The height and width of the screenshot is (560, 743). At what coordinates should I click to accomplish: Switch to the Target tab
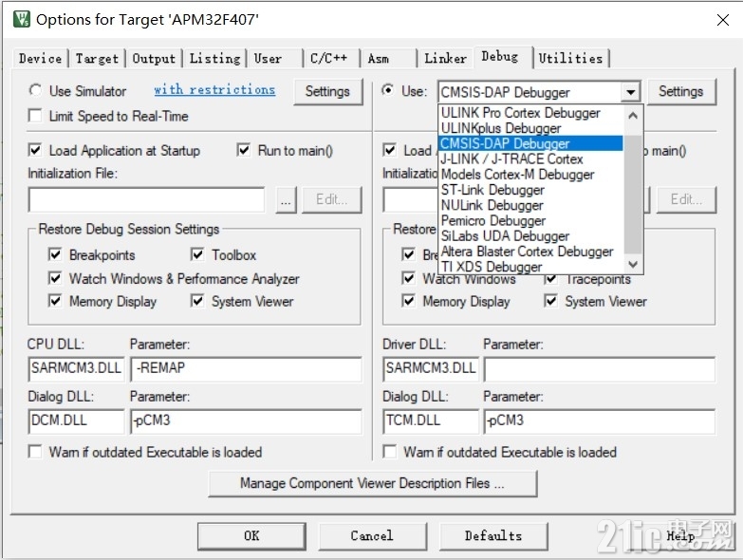(97, 59)
